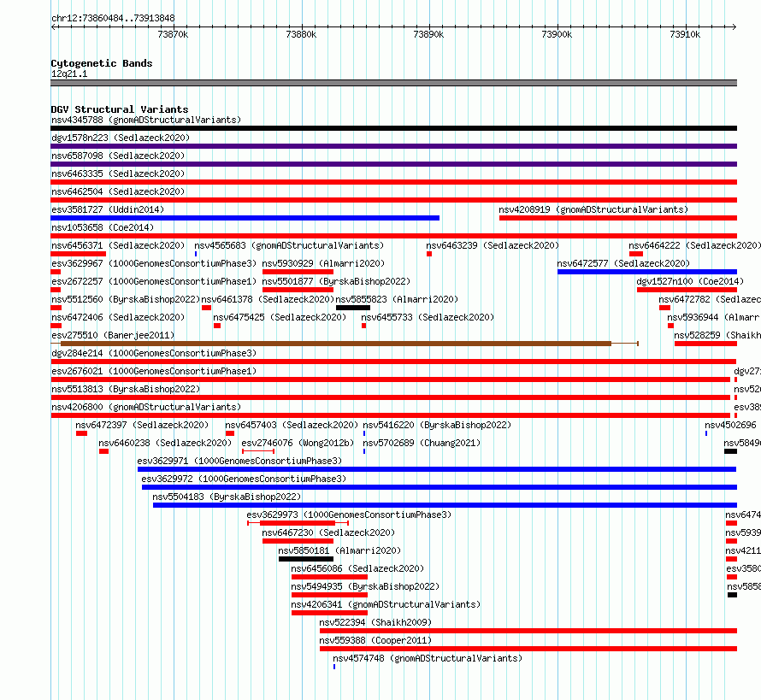The image size is (761, 700).
Task: Click dgv1527n100 Coe2014 label
Action: (690, 281)
